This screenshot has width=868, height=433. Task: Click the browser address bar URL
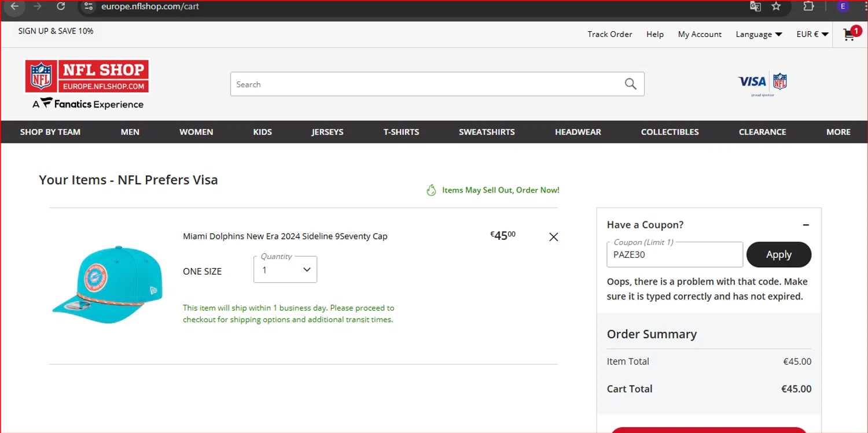(150, 6)
